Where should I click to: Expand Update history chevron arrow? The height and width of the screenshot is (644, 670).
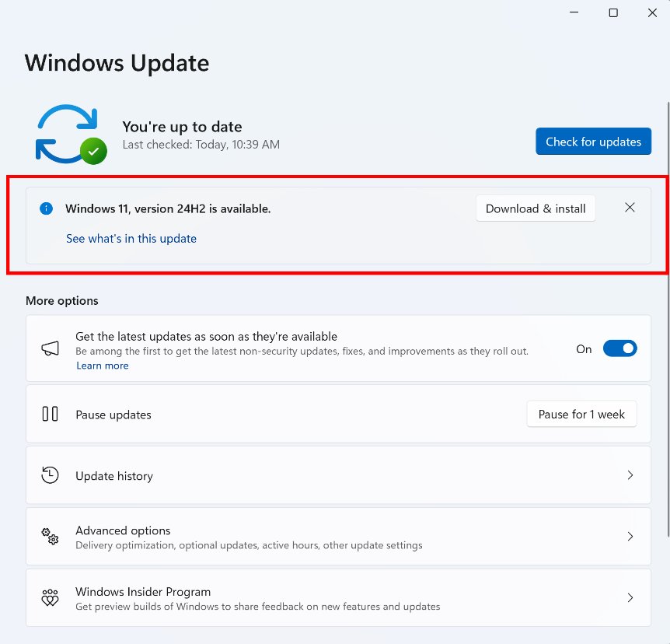click(x=630, y=475)
